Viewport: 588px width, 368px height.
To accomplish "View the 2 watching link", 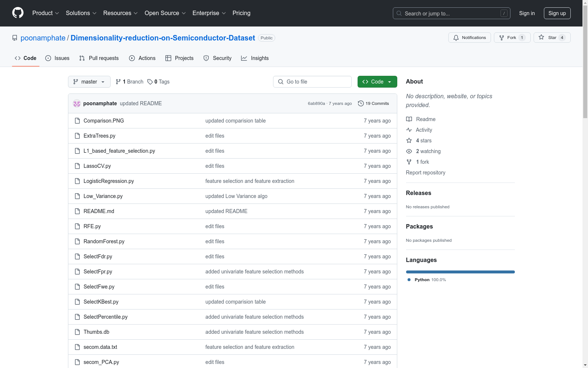I will [423, 151].
